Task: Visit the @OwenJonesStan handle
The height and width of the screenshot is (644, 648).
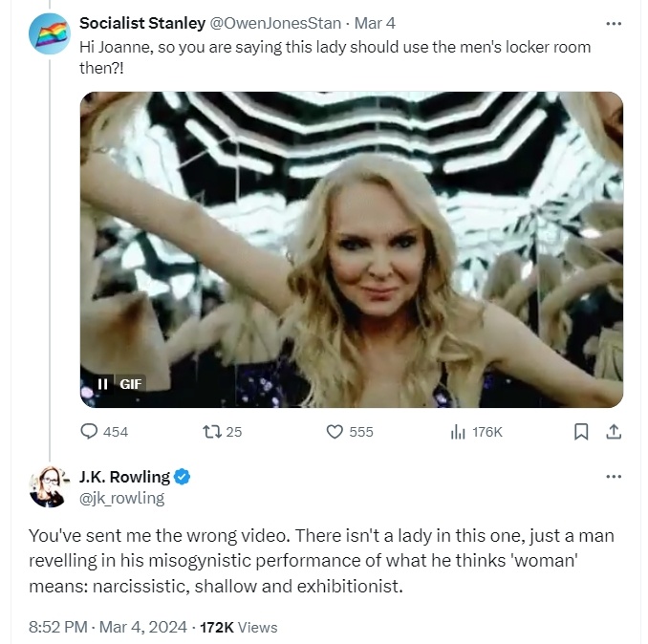Action: point(275,23)
